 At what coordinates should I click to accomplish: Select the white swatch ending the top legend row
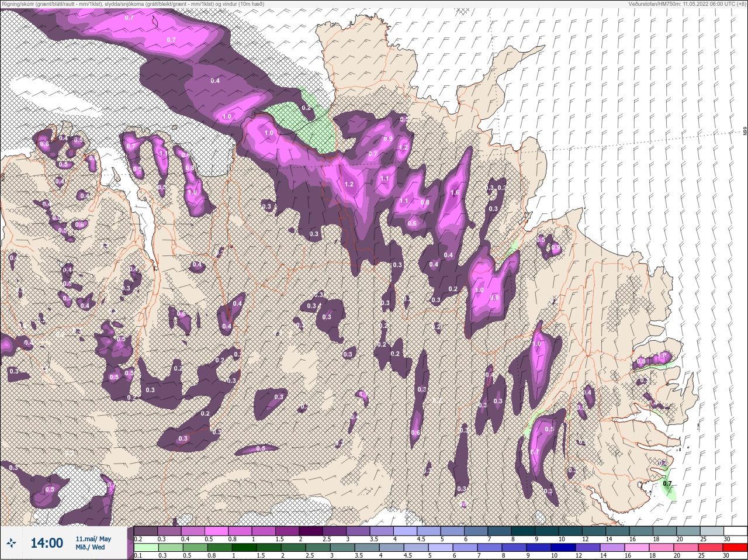point(735,530)
